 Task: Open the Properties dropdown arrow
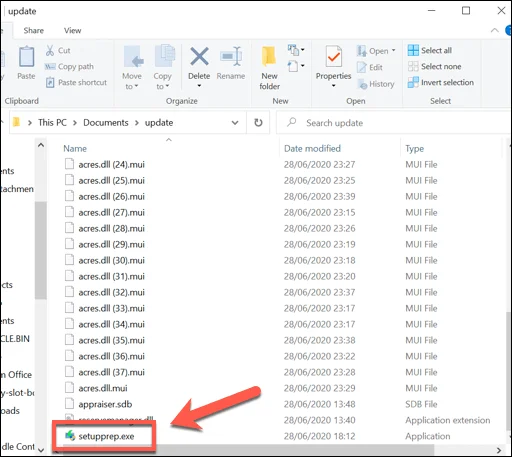[333, 86]
